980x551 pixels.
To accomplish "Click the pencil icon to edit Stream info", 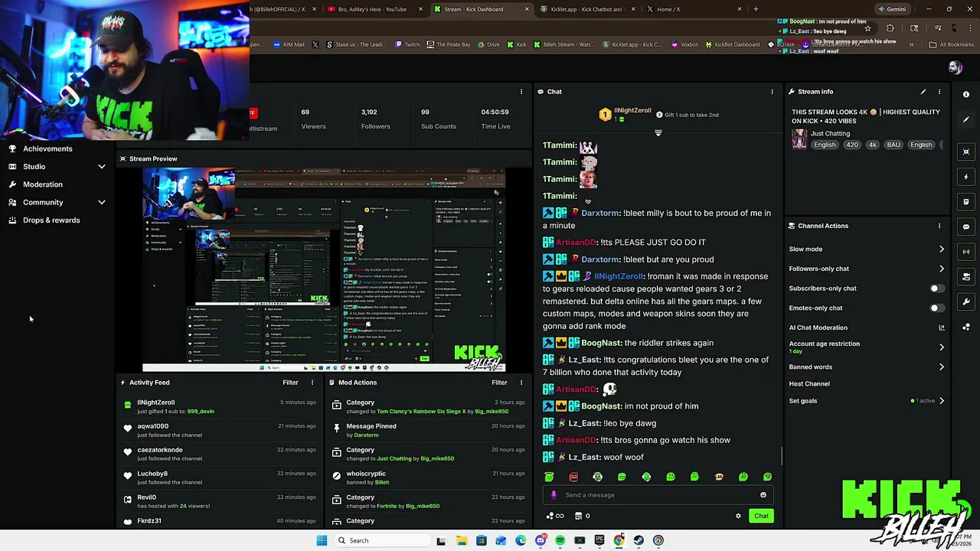I will [923, 92].
